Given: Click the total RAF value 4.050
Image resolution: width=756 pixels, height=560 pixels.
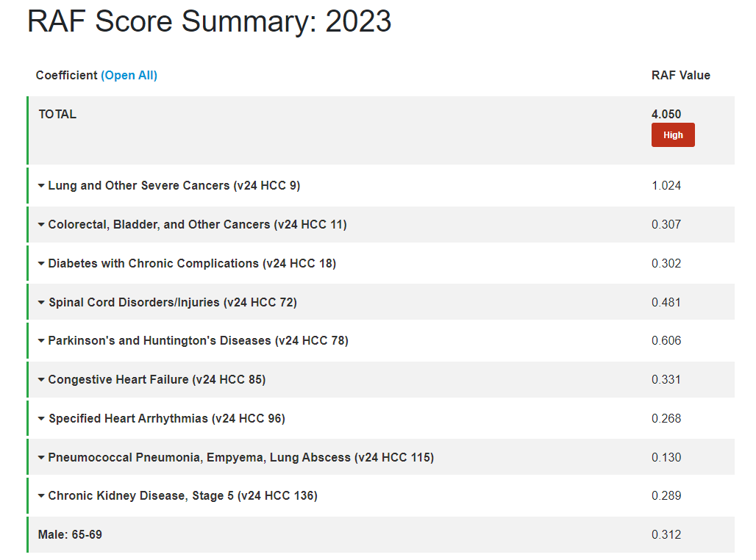Looking at the screenshot, I should [666, 114].
